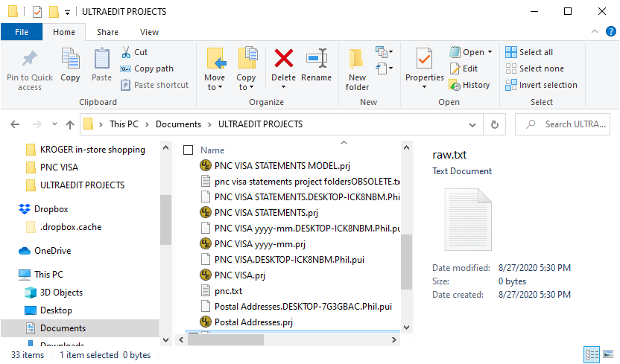This screenshot has height=364, width=620.
Task: Click the New folder quick access toolbar icon
Action: click(54, 12)
